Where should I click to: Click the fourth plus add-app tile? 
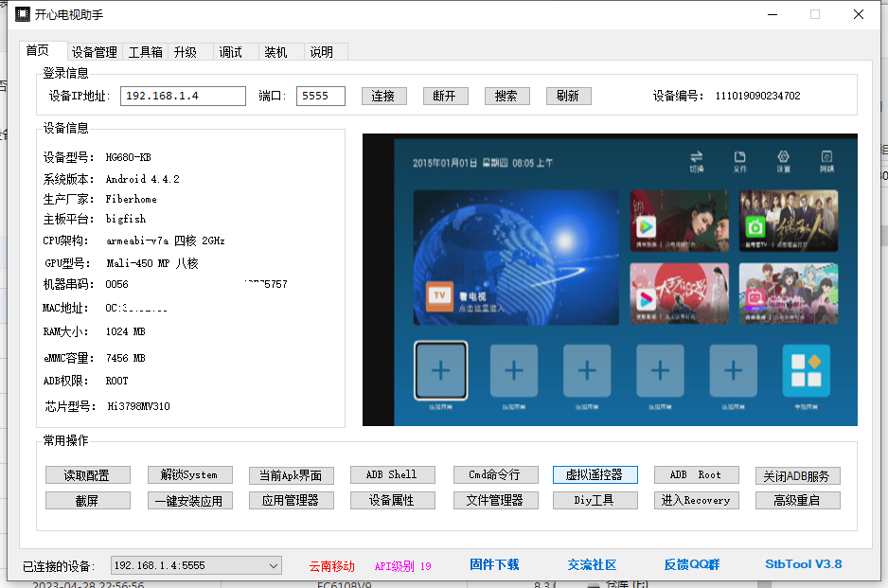pyautogui.click(x=660, y=370)
